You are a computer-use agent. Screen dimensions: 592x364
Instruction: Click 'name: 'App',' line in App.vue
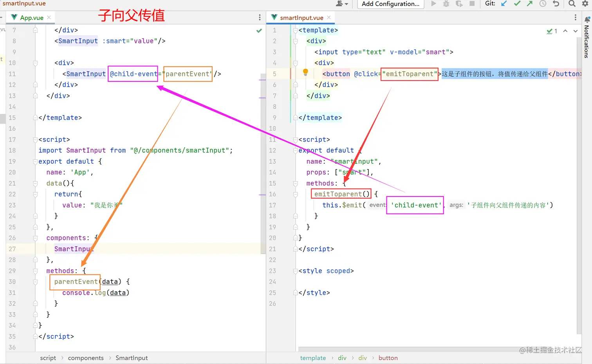70,173
